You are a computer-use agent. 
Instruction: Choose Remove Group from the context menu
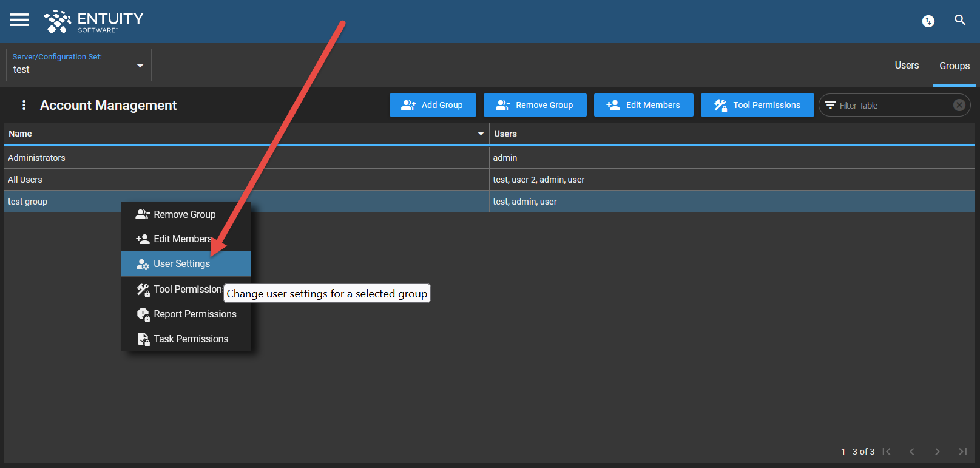coord(186,214)
